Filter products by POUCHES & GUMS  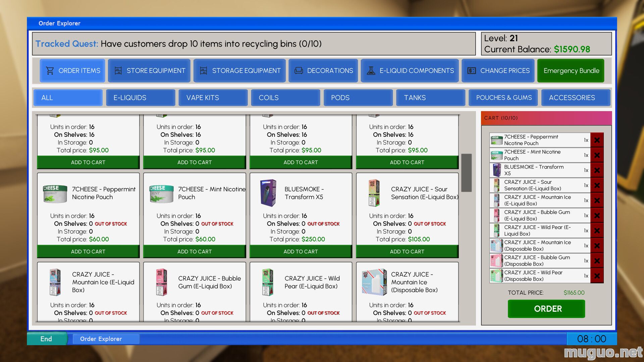tap(503, 98)
